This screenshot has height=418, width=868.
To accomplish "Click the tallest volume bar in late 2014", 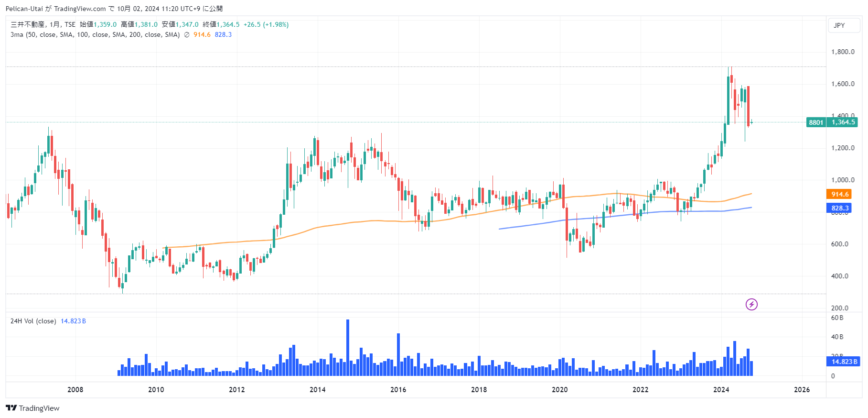I will point(348,348).
